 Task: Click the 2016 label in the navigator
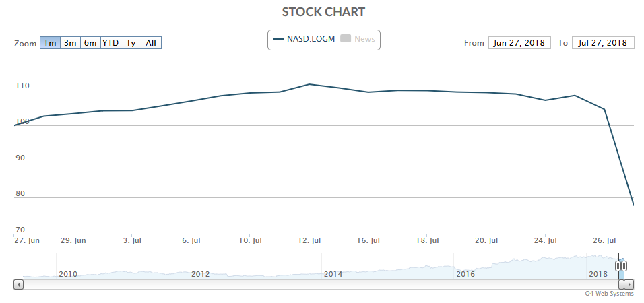(x=465, y=274)
